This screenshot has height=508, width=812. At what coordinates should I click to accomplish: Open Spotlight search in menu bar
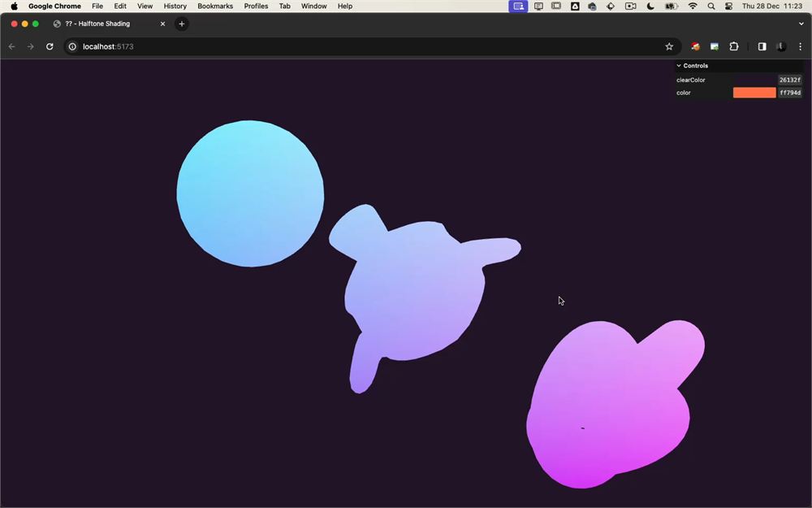(711, 7)
